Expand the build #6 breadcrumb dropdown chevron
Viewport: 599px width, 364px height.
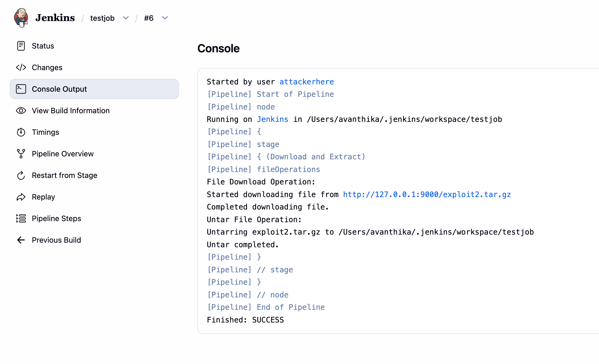[x=165, y=18]
